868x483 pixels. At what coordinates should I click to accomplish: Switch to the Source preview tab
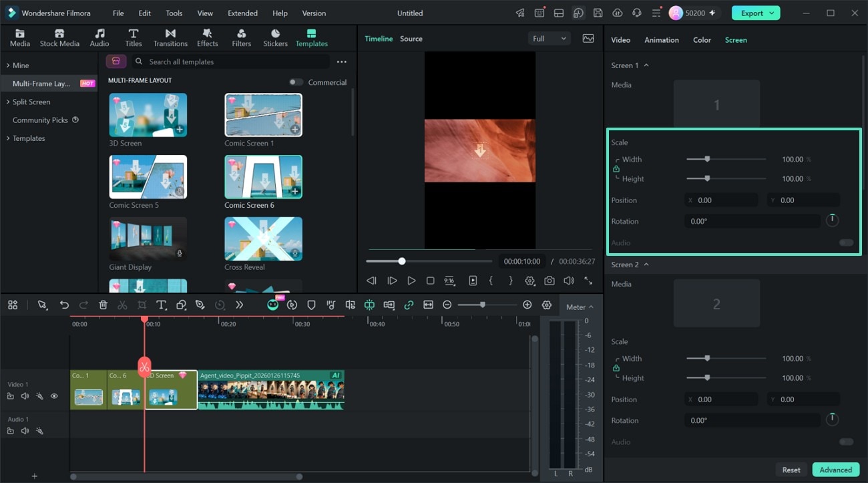point(411,39)
